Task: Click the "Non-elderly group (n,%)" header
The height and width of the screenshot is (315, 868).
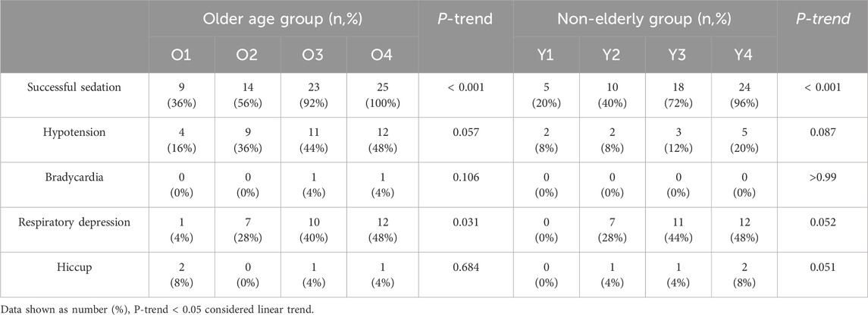Action: tap(650, 17)
